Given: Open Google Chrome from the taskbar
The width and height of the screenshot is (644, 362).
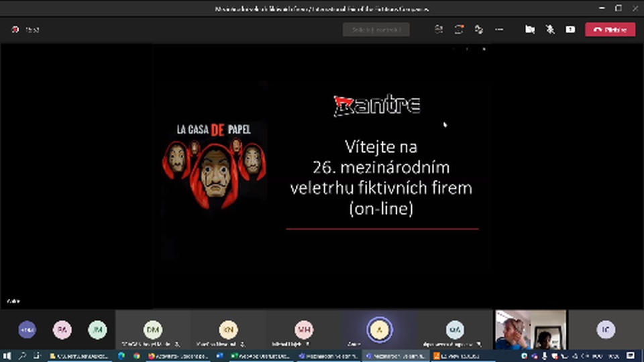Looking at the screenshot, I should 136,356.
